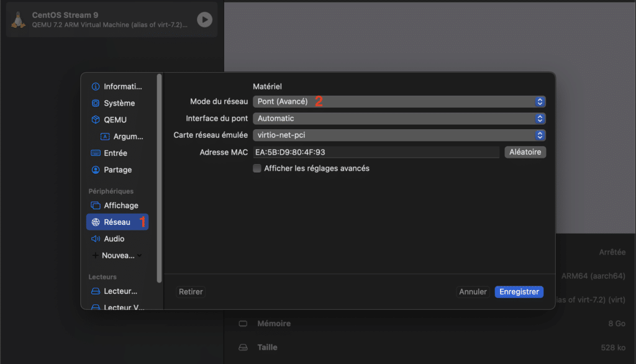Go to the Entrée settings section
The height and width of the screenshot is (364, 636).
[x=117, y=153]
